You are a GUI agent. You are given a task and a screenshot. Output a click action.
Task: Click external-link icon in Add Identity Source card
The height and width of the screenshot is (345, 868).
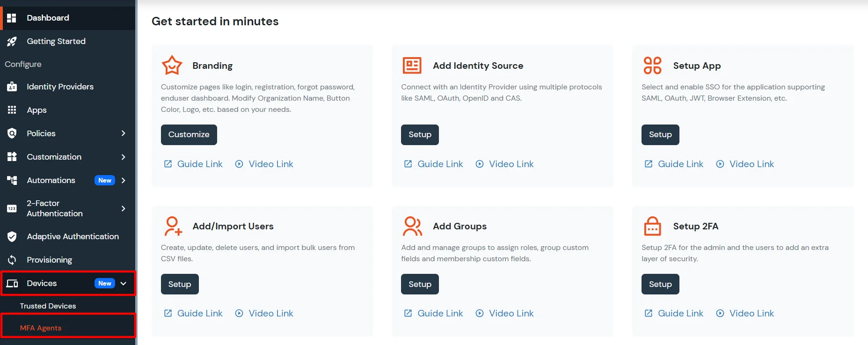point(408,164)
